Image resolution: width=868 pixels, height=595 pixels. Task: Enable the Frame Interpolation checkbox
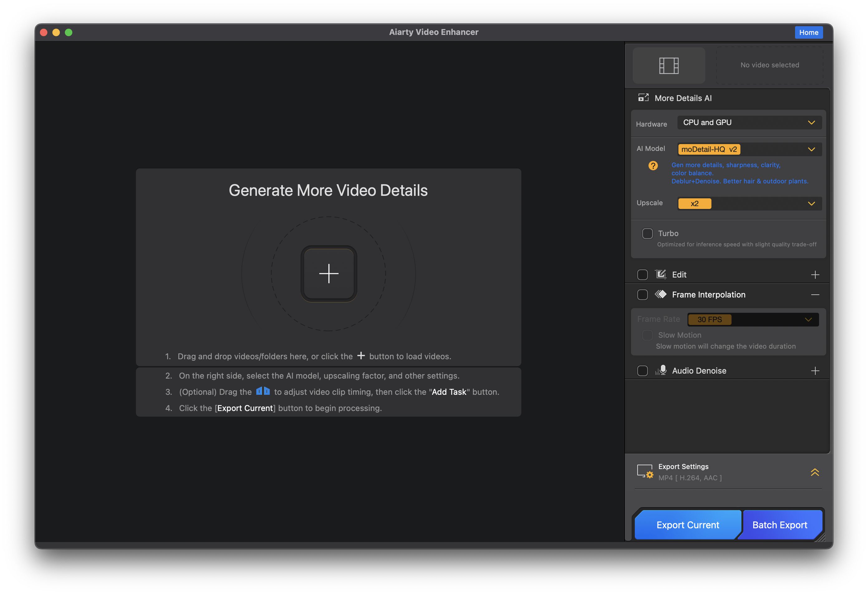tap(642, 295)
